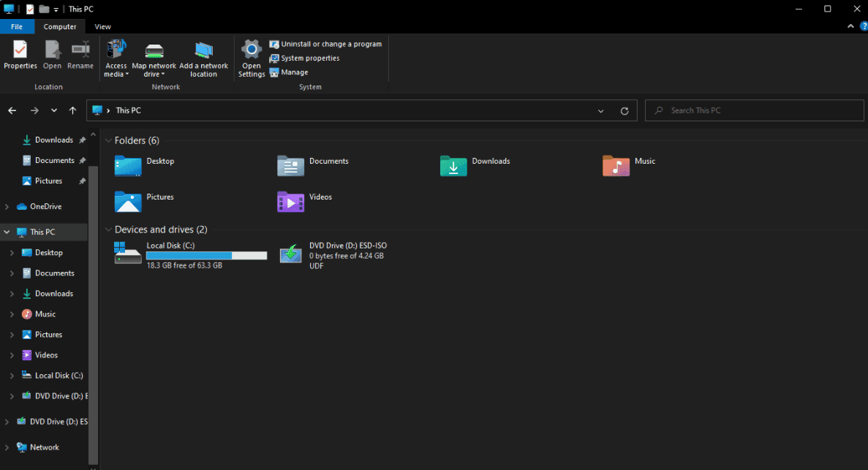Open the recent locations dropdown

(53, 110)
